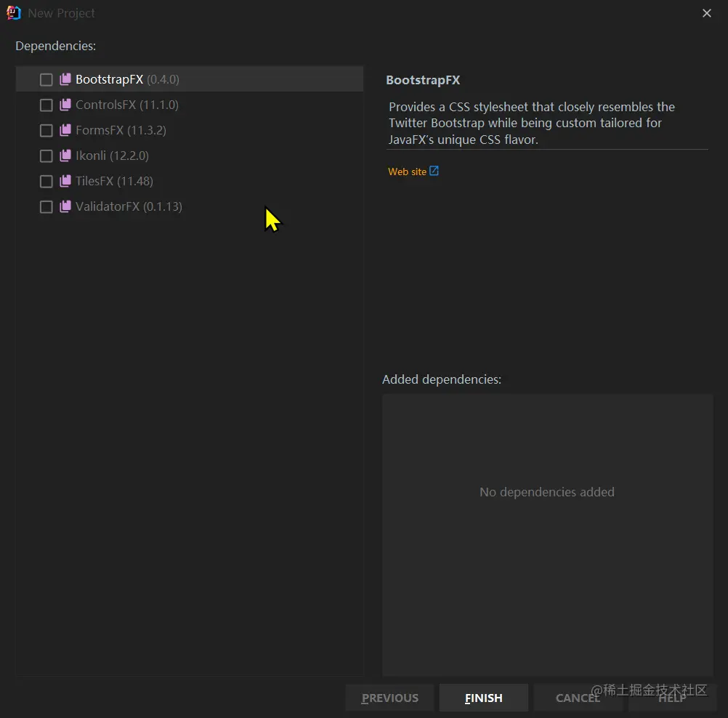The image size is (728, 718).
Task: Click Finish to create the project
Action: tap(483, 698)
